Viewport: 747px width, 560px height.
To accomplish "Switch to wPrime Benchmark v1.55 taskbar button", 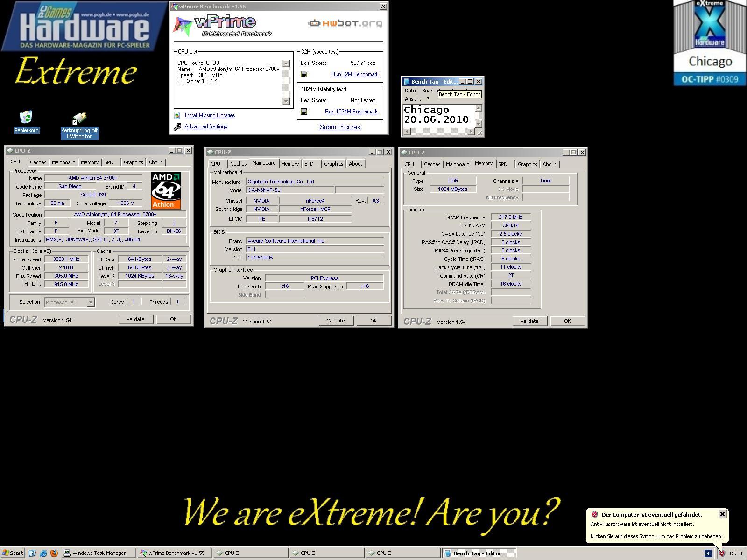I will tap(176, 553).
